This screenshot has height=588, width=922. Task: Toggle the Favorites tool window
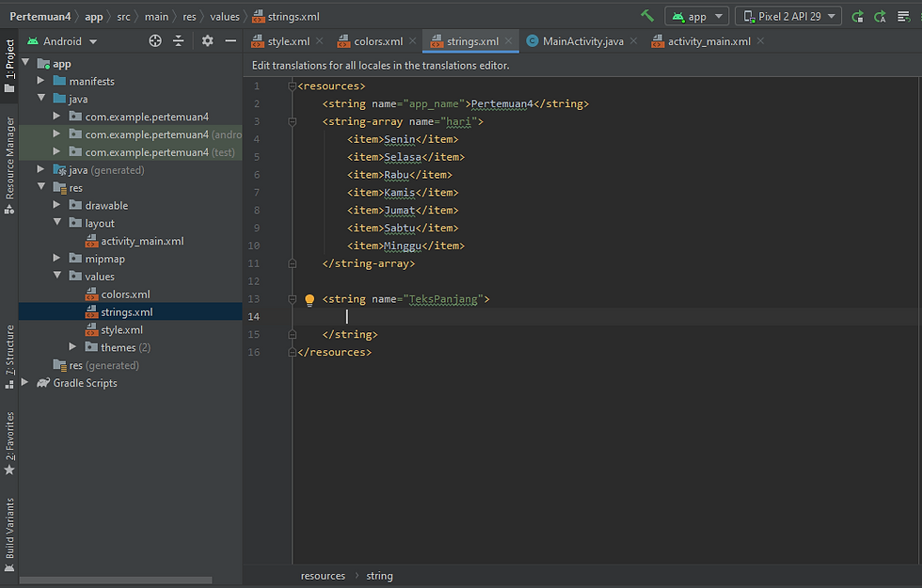coord(9,443)
